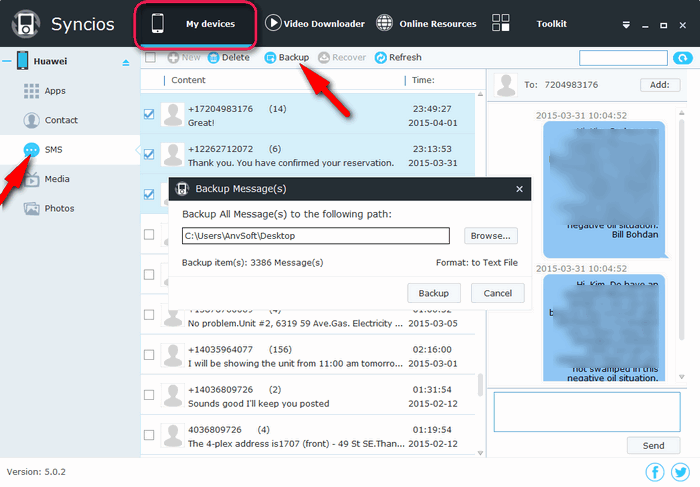The width and height of the screenshot is (700, 487).
Task: Click the Backup toolbar button
Action: pyautogui.click(x=287, y=58)
